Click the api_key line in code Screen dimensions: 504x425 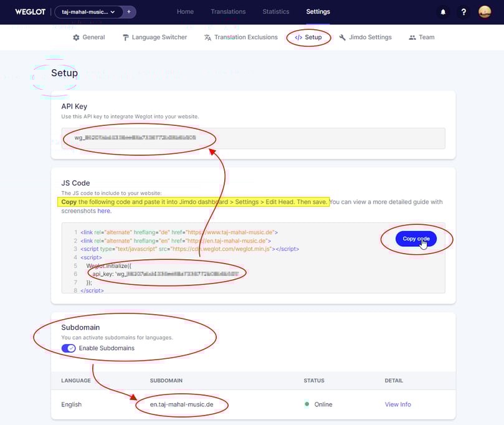point(166,274)
